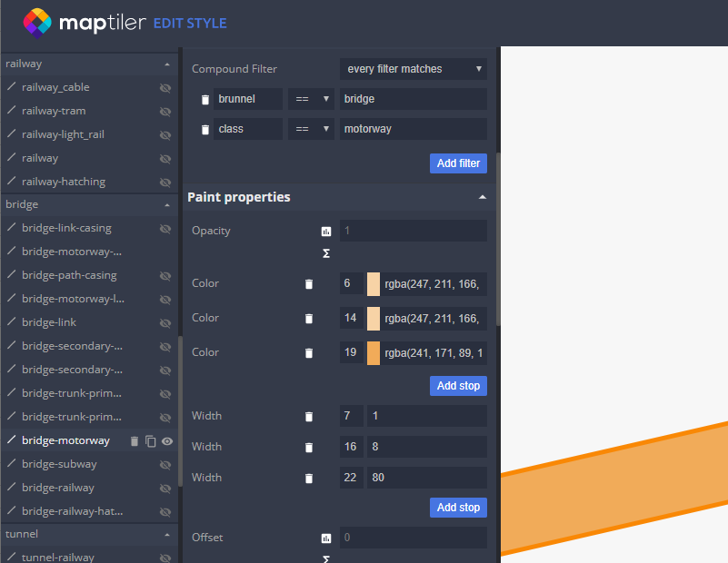This screenshot has width=728, height=563.
Task: Click the zoom function icon beside Opacity
Action: pyautogui.click(x=326, y=232)
